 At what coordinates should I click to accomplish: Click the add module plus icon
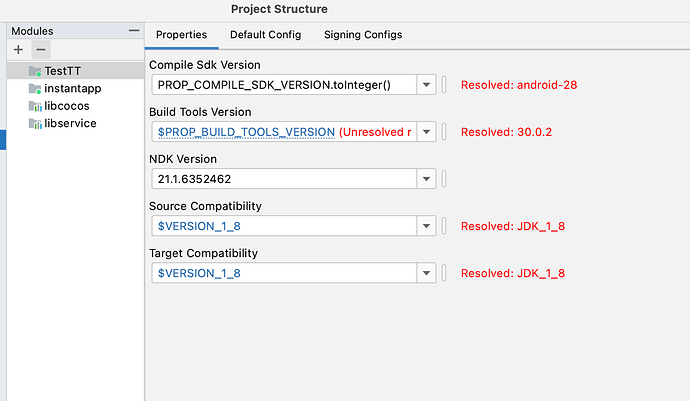18,49
